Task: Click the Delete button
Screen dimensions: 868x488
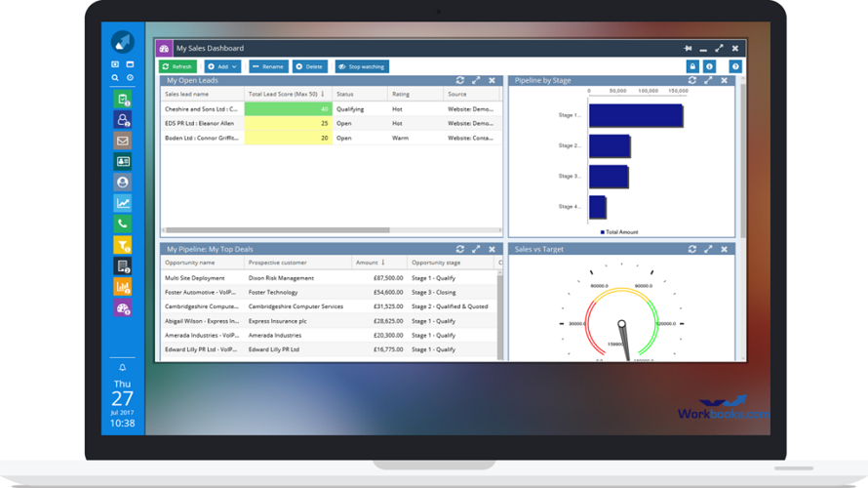Action: 310,66
